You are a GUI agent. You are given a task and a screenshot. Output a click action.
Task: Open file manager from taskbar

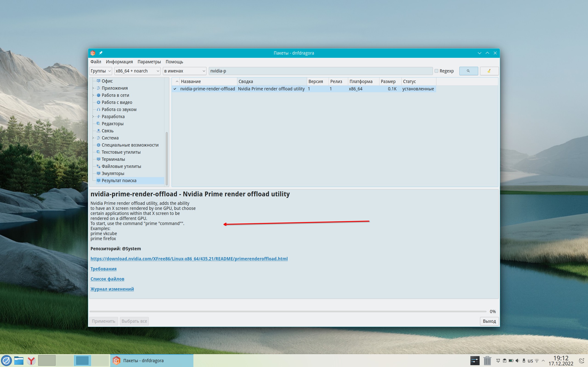(x=19, y=360)
